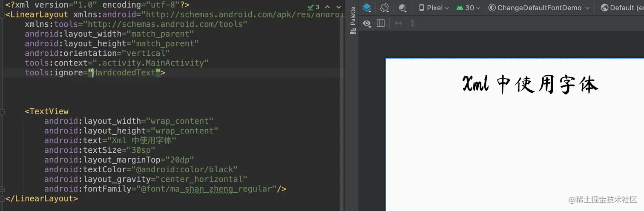644x211 pixels.
Task: Click the xml version declaration line
Action: (98, 5)
